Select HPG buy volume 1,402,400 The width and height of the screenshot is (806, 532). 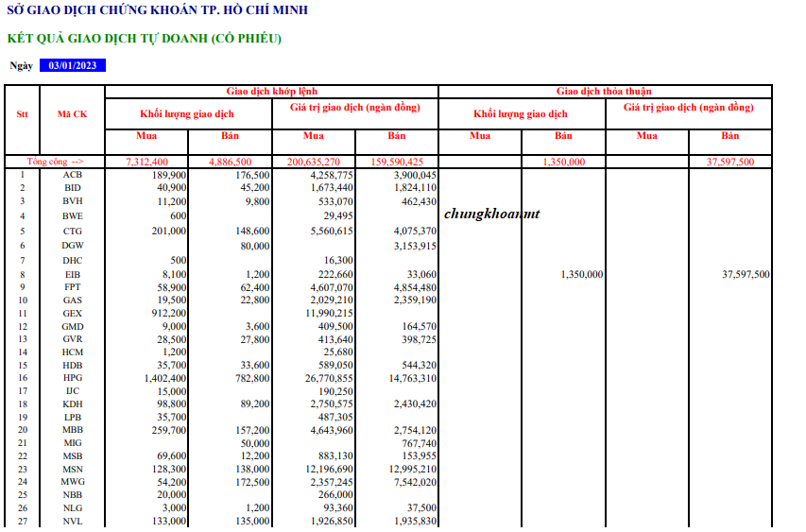click(165, 378)
